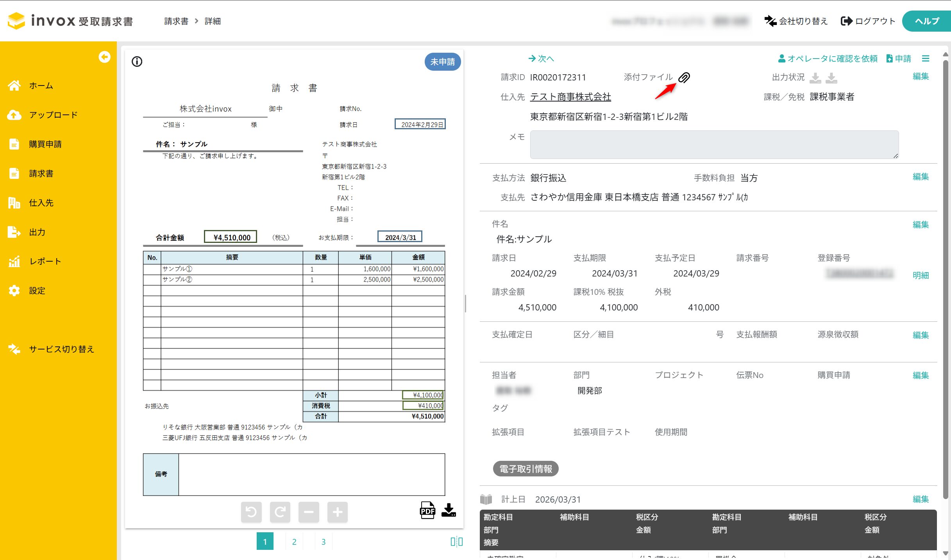
Task: Open the 請求書 item in the sidebar
Action: pyautogui.click(x=41, y=173)
